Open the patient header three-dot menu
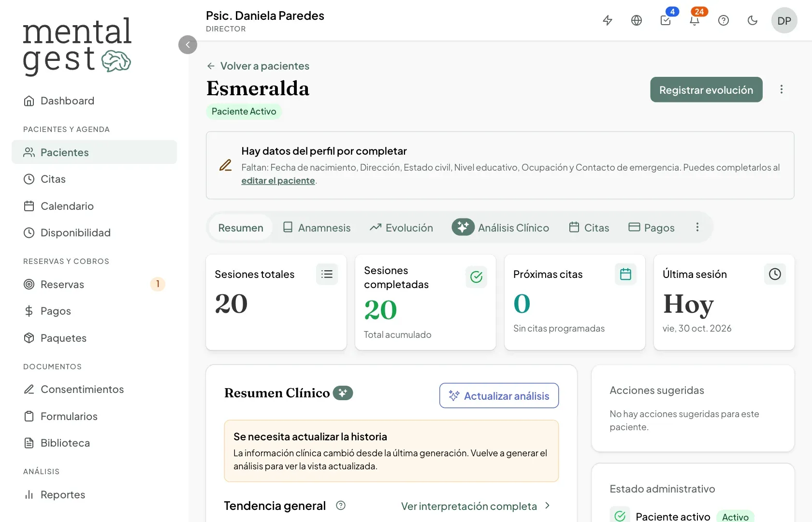The height and width of the screenshot is (522, 812). coord(782,89)
